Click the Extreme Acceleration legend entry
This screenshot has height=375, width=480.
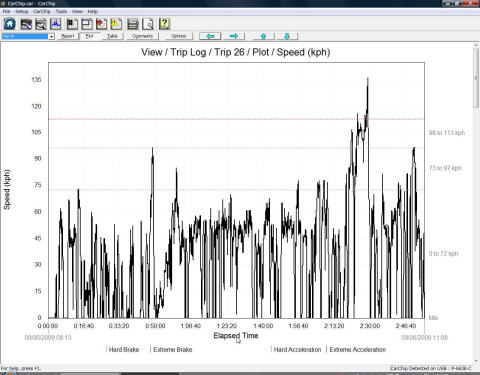point(356,350)
